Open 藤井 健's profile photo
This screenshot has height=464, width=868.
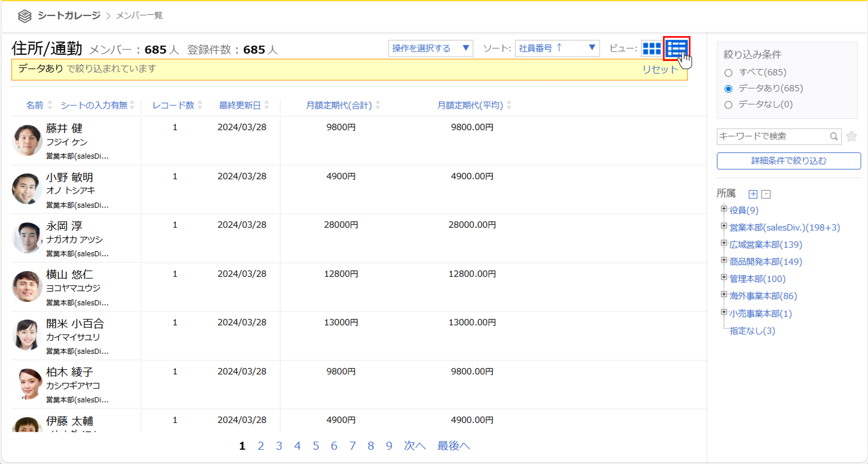pyautogui.click(x=27, y=140)
